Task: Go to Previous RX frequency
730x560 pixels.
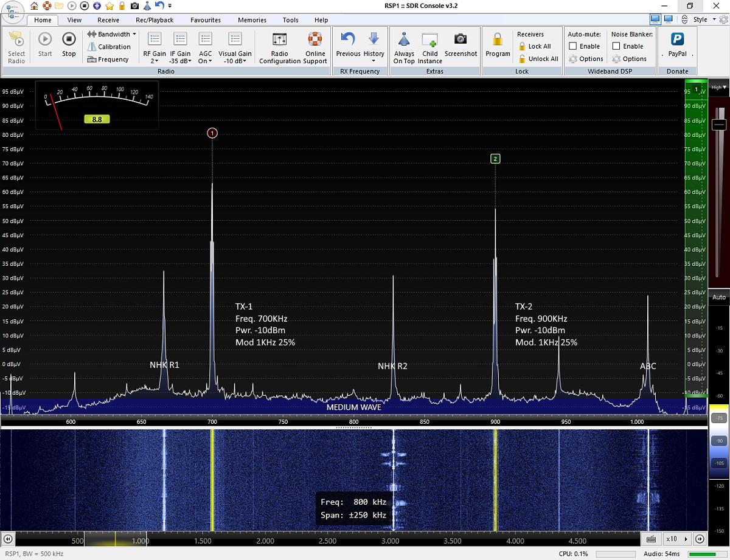Action: click(x=348, y=45)
